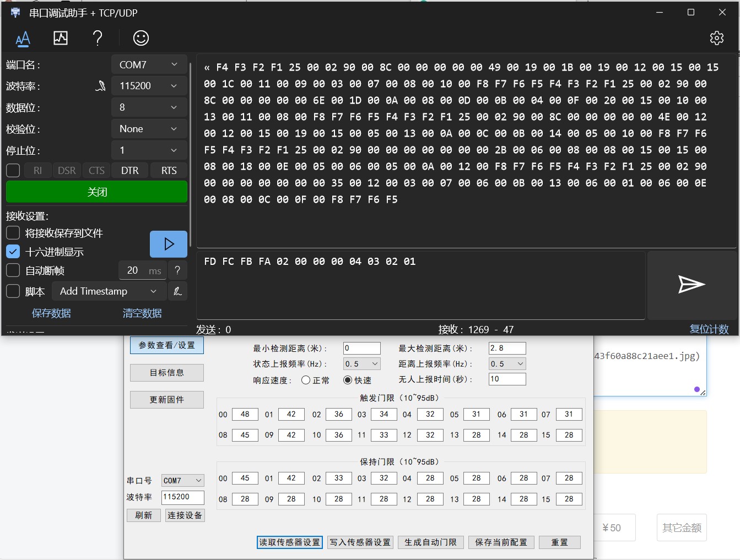Click 触发门限 gate 08 value field
The height and width of the screenshot is (560, 740).
point(245,436)
